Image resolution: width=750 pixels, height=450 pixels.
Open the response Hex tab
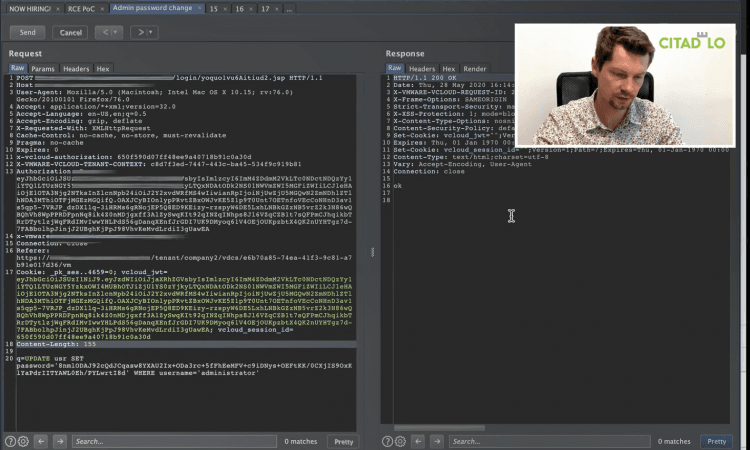pyautogui.click(x=449, y=69)
